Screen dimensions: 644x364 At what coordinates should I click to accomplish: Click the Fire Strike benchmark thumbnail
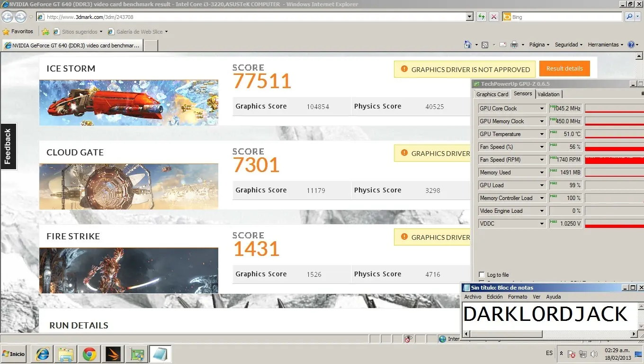[129, 270]
